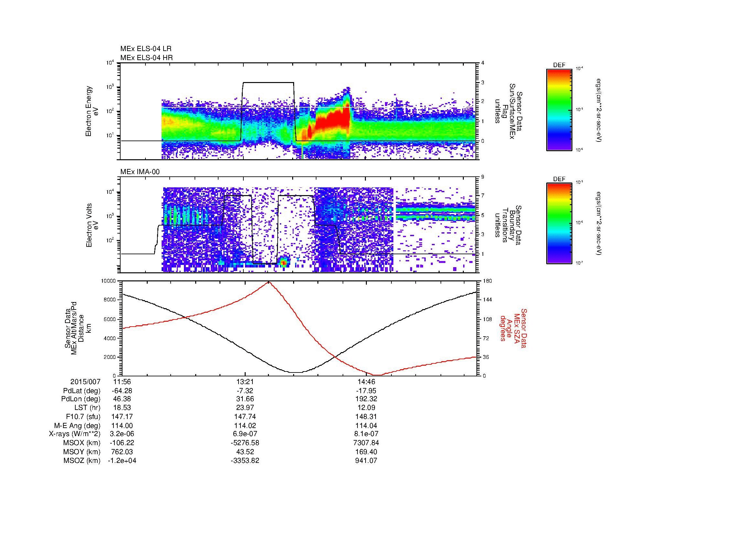Click the 'MSOY (km)' row label

(82, 452)
